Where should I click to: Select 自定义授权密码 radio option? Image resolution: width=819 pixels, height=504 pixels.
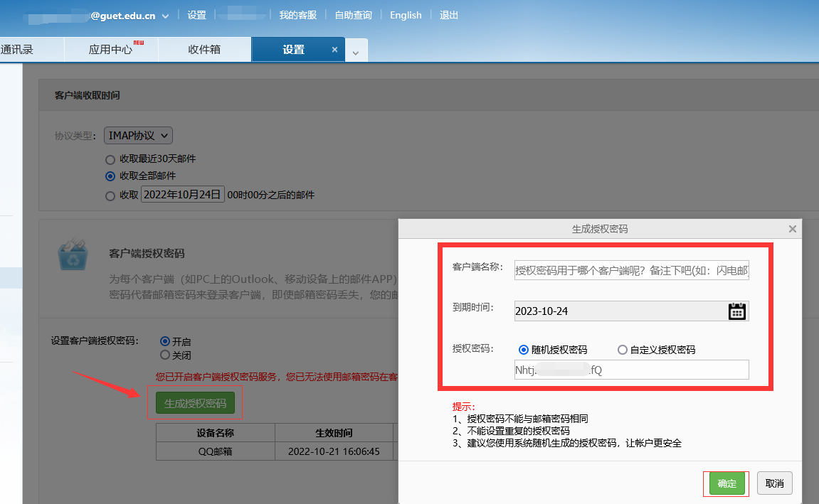623,350
